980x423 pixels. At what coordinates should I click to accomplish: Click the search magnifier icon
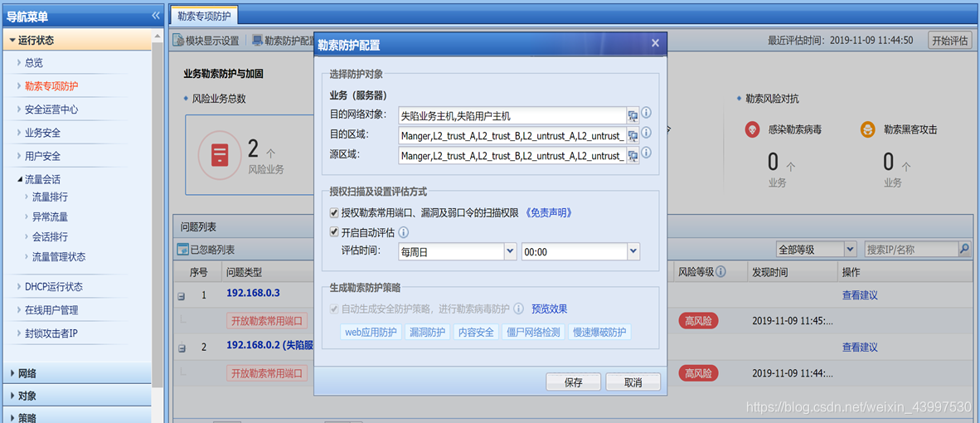[x=964, y=250]
